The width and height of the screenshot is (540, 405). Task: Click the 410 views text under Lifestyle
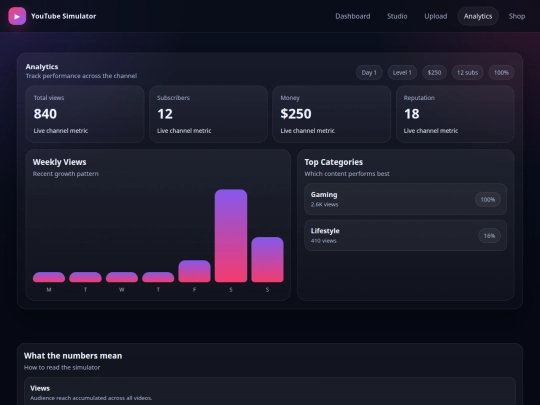pyautogui.click(x=323, y=241)
